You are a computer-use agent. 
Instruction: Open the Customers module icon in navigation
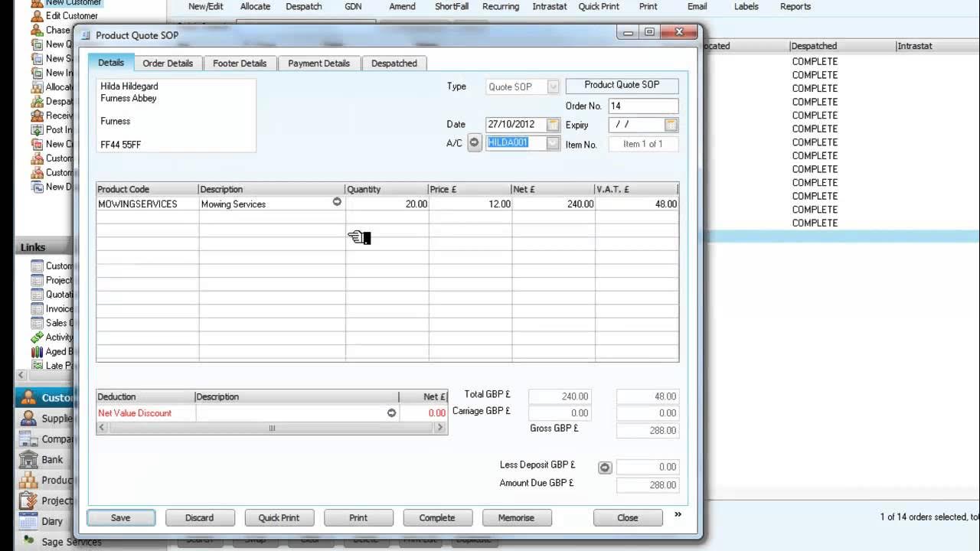[x=28, y=397]
